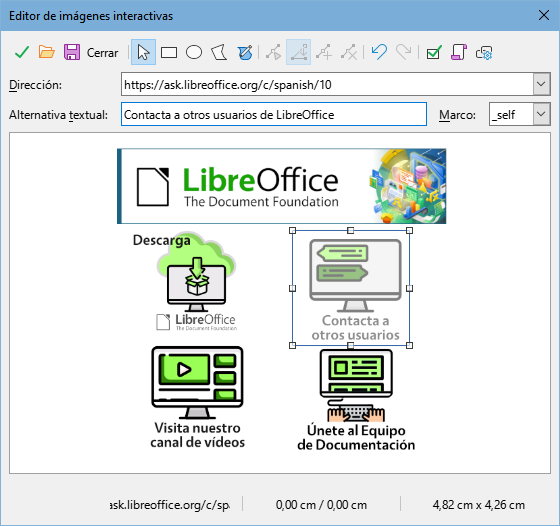Choose the Select arrow tool

tap(143, 52)
